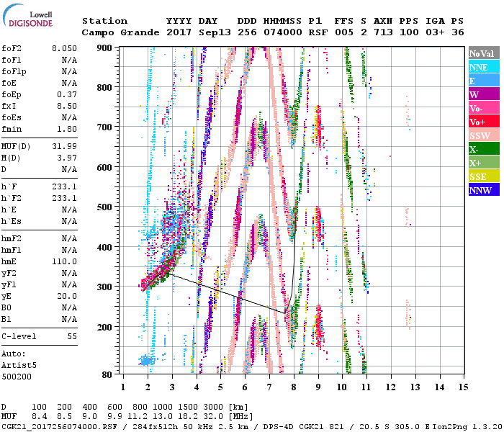Click the B0 N/A value
Viewport: 504px width, 432px height.
coord(69,307)
